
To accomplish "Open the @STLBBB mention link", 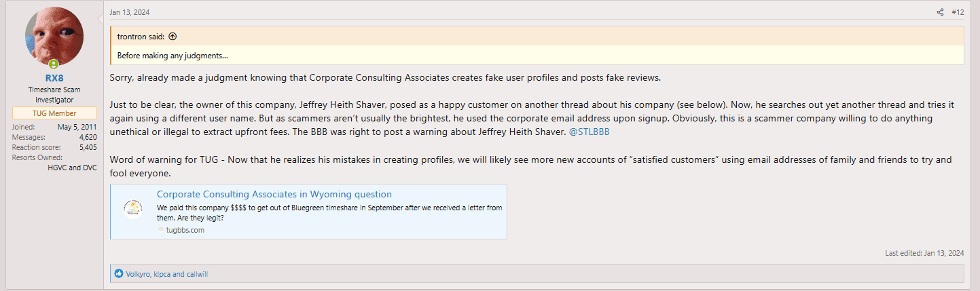I will tap(589, 132).
